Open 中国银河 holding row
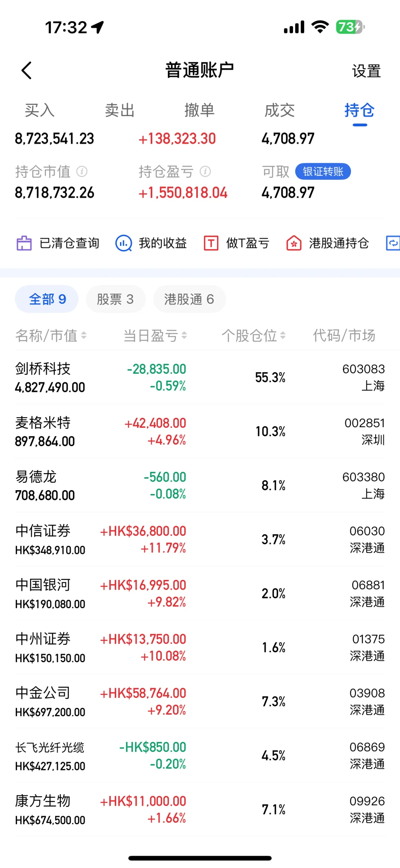This screenshot has width=400, height=868. [x=200, y=593]
